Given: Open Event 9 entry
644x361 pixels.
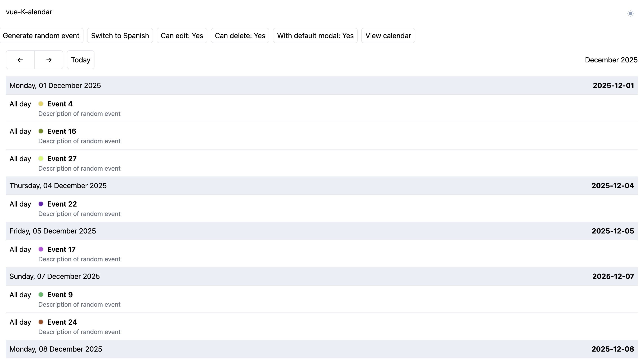Looking at the screenshot, I should 60,295.
